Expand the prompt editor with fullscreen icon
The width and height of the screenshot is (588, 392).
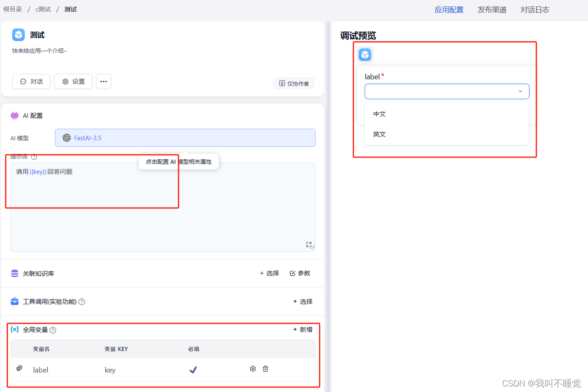pyautogui.click(x=309, y=245)
